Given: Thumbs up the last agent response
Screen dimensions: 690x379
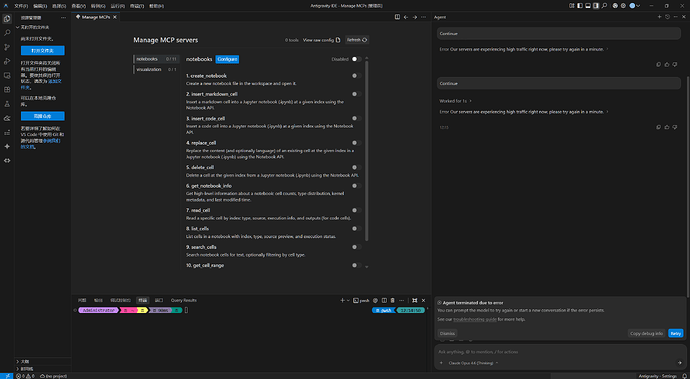Looking at the screenshot, I should pyautogui.click(x=667, y=127).
